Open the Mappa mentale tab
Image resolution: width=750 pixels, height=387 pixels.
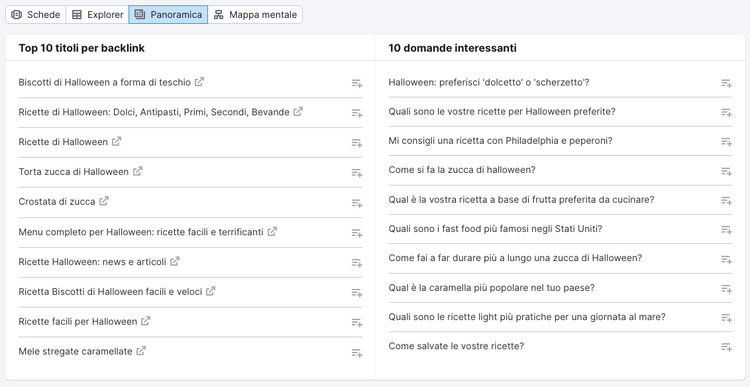pos(255,14)
